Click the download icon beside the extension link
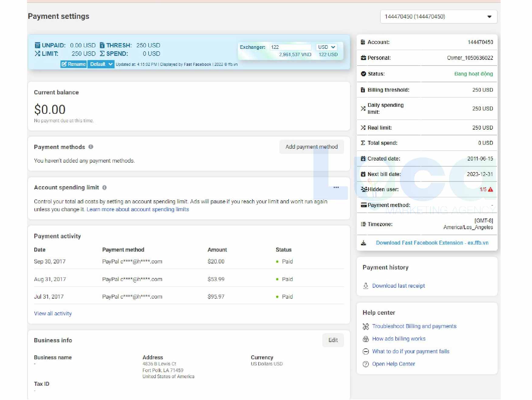532x400 pixels. click(x=363, y=243)
